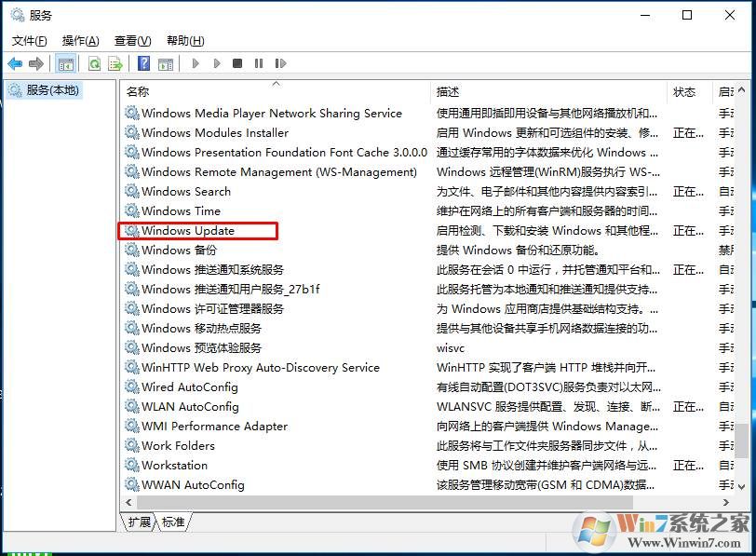
Task: Click the Restart Service icon
Action: [x=280, y=63]
